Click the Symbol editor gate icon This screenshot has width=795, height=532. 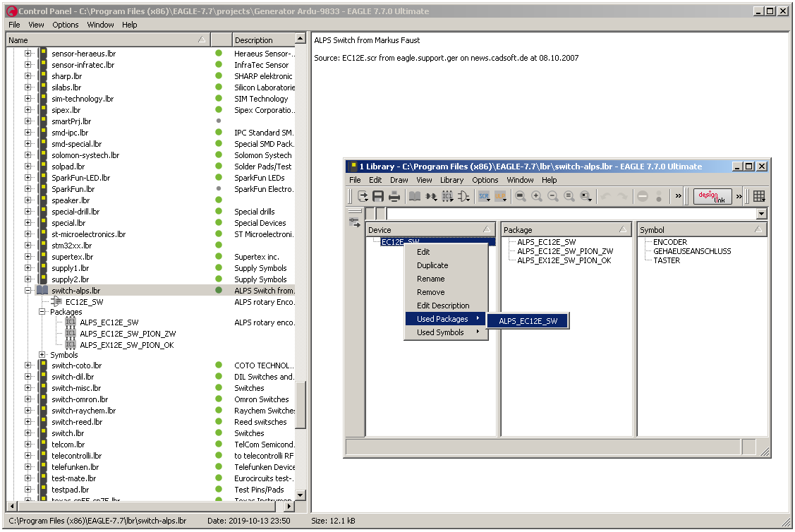pos(463,197)
